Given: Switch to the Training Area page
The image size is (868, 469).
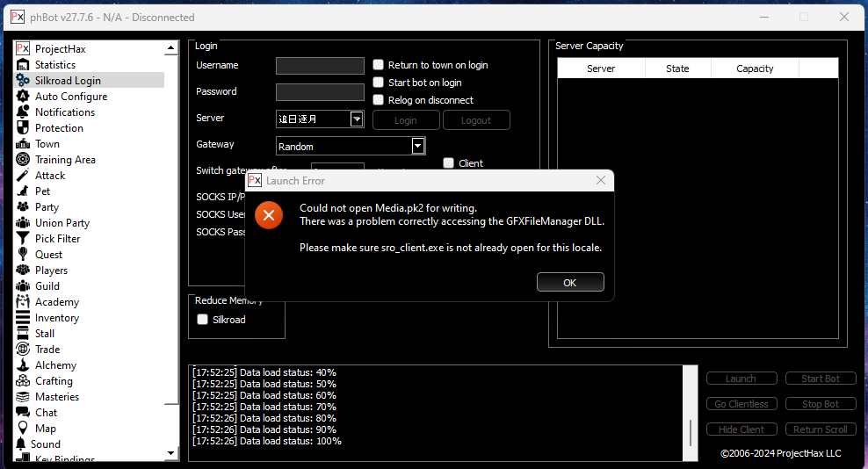Looking at the screenshot, I should 65,160.
